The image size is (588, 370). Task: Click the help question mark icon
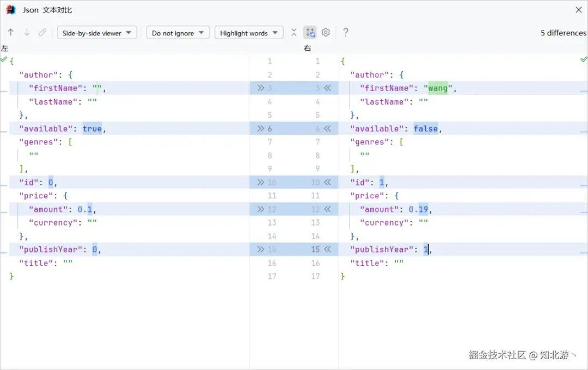tap(346, 32)
